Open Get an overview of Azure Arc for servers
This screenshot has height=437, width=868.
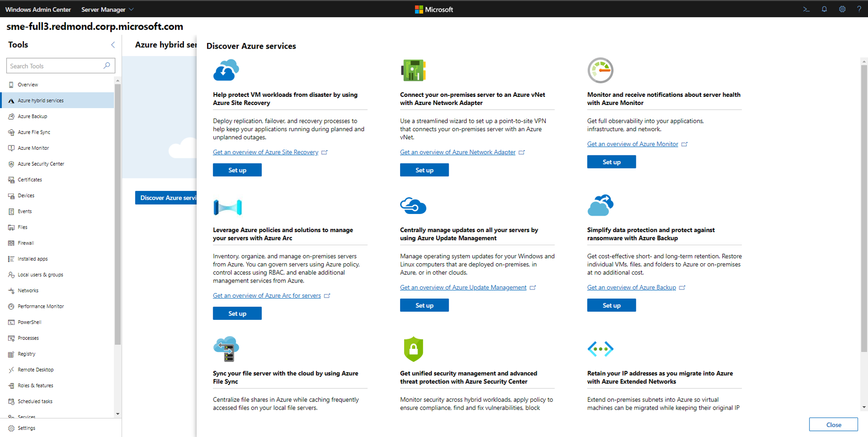(x=267, y=296)
